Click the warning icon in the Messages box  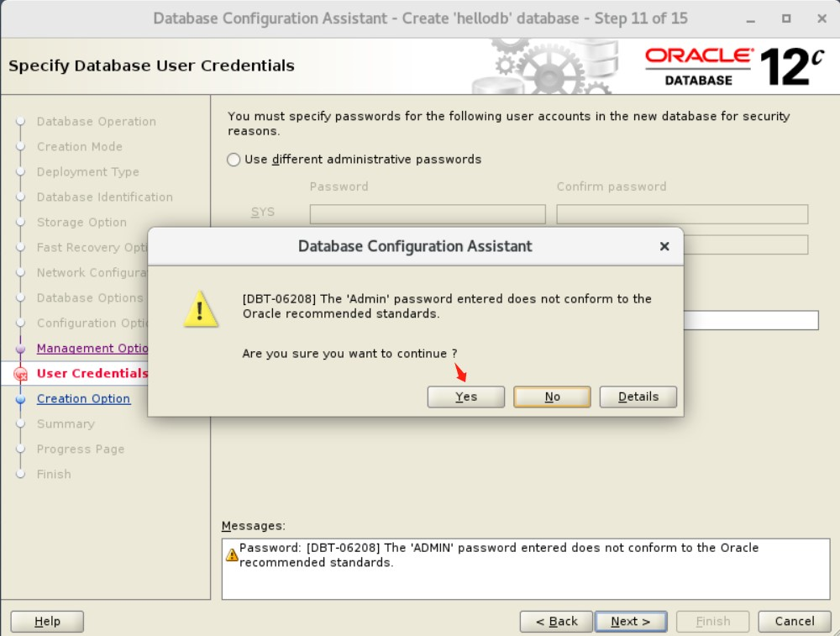[232, 555]
